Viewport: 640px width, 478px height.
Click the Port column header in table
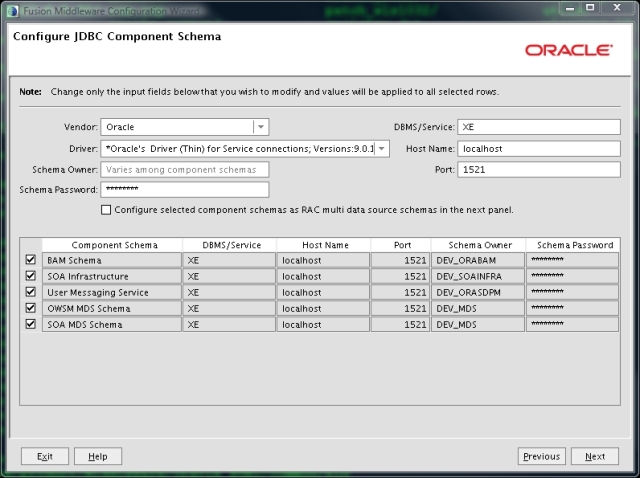click(401, 245)
